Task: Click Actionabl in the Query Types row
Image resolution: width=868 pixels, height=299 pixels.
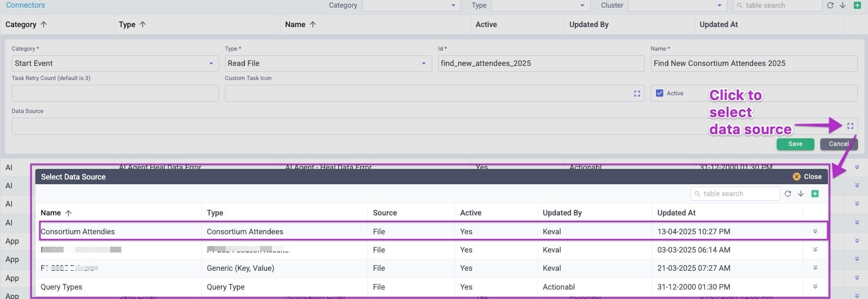Action: 559,287
